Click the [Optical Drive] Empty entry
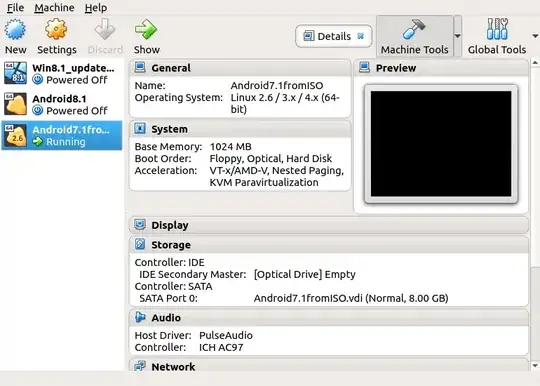540x386 pixels. (304, 274)
